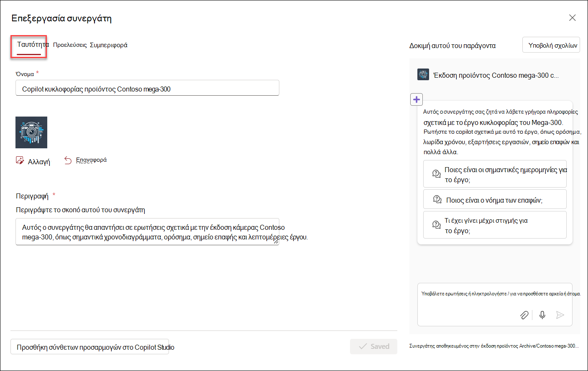
Task: Click chat icon beside νόημα των επαφών prompt
Action: (437, 199)
